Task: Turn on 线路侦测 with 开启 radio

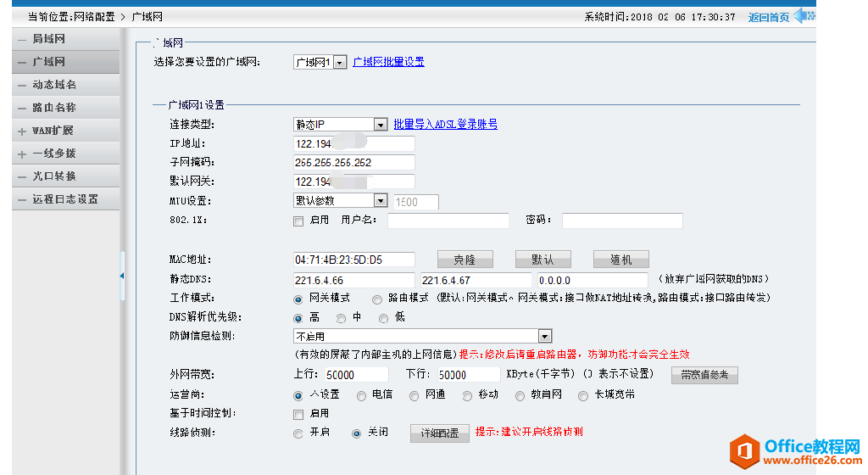Action: [x=298, y=433]
